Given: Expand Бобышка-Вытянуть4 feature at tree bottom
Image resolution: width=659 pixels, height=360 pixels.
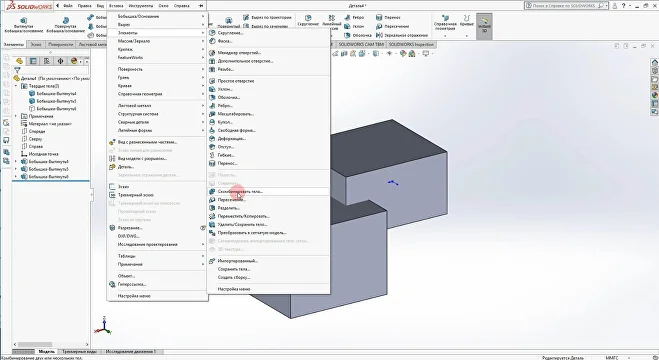Looking at the screenshot, I should pyautogui.click(x=16, y=162).
